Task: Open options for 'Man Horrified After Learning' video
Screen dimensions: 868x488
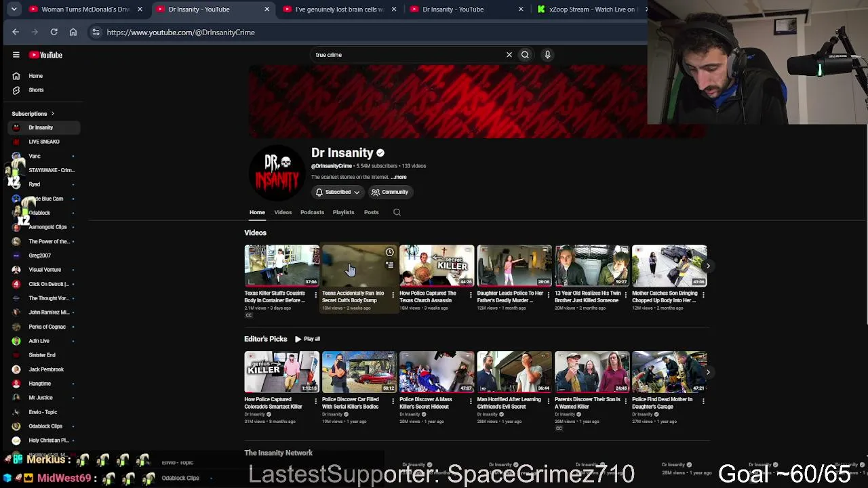Action: (548, 401)
